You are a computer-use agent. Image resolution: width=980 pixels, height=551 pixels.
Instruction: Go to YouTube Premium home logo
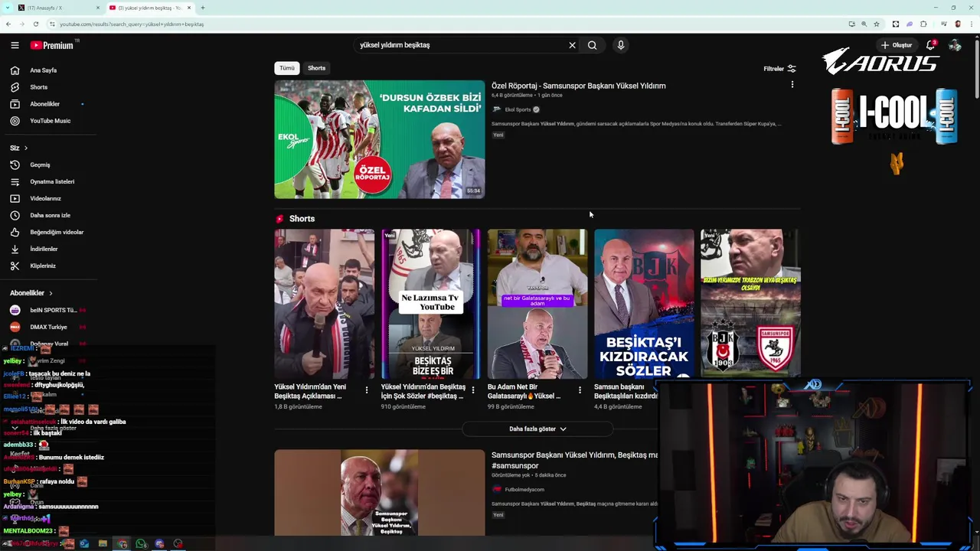point(52,45)
